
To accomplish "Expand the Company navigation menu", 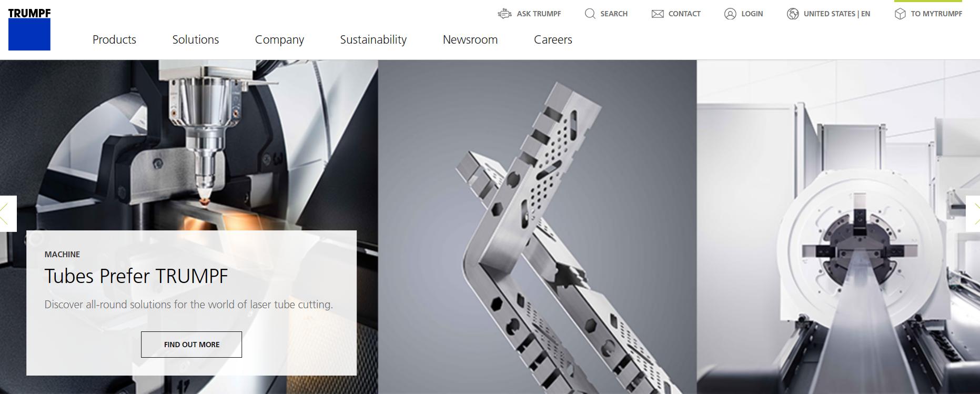I will tap(279, 40).
